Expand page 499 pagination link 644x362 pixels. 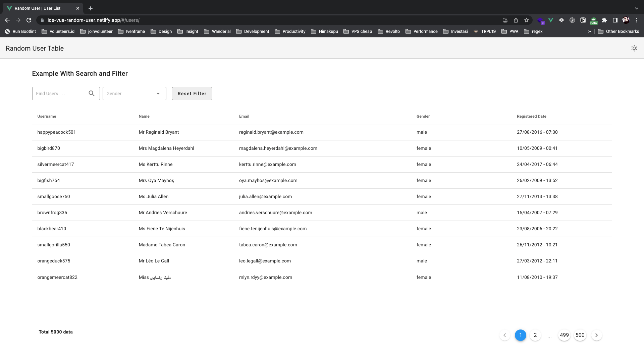[565, 335]
